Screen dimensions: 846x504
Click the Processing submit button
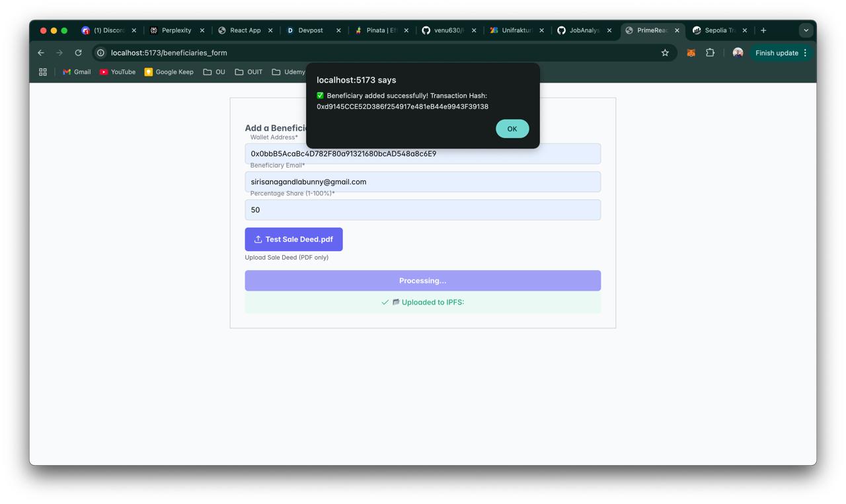423,281
